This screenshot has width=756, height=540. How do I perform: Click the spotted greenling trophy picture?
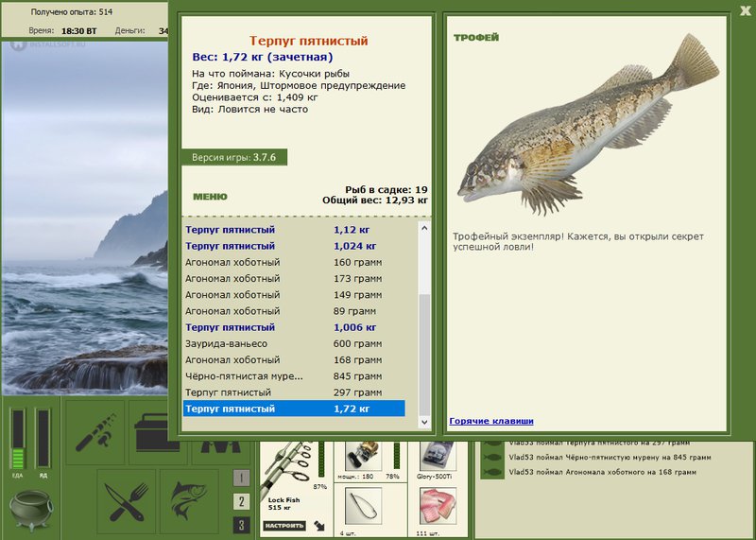pos(588,126)
